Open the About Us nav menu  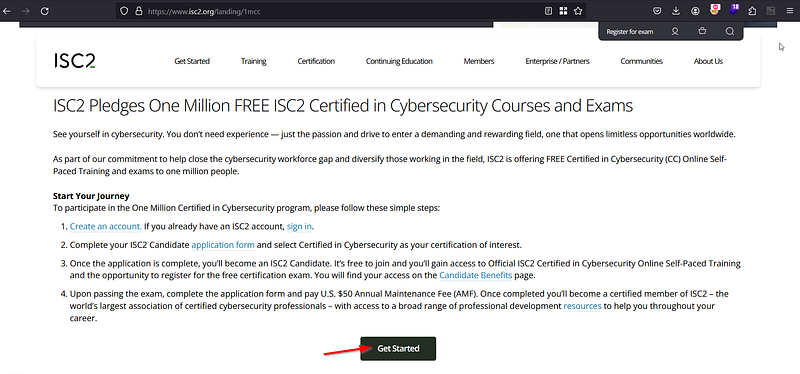click(708, 61)
